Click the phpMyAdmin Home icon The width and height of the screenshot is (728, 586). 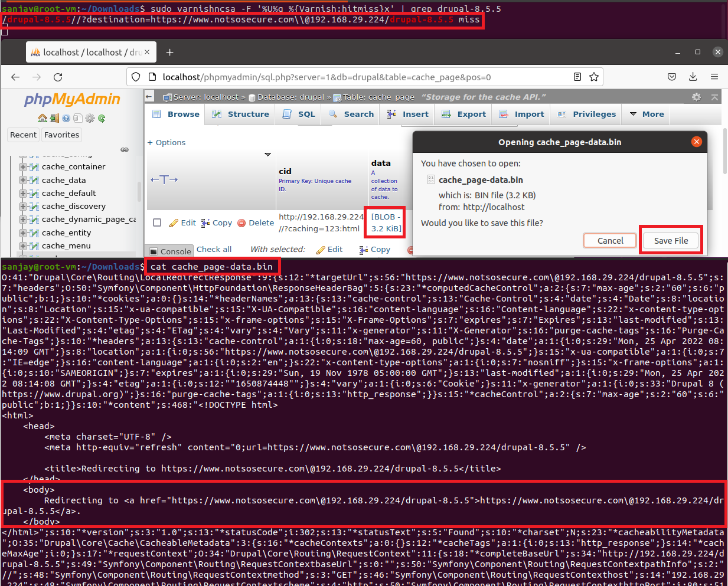tap(42, 118)
